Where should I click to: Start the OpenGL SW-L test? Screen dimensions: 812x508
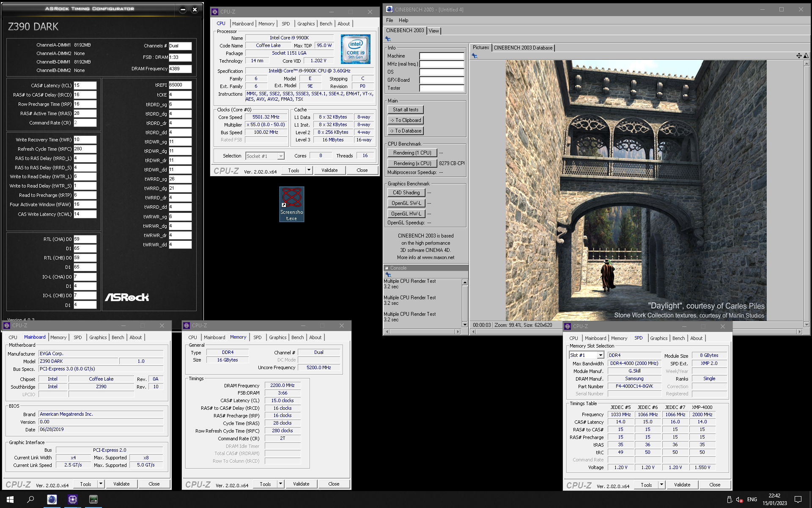(x=406, y=203)
